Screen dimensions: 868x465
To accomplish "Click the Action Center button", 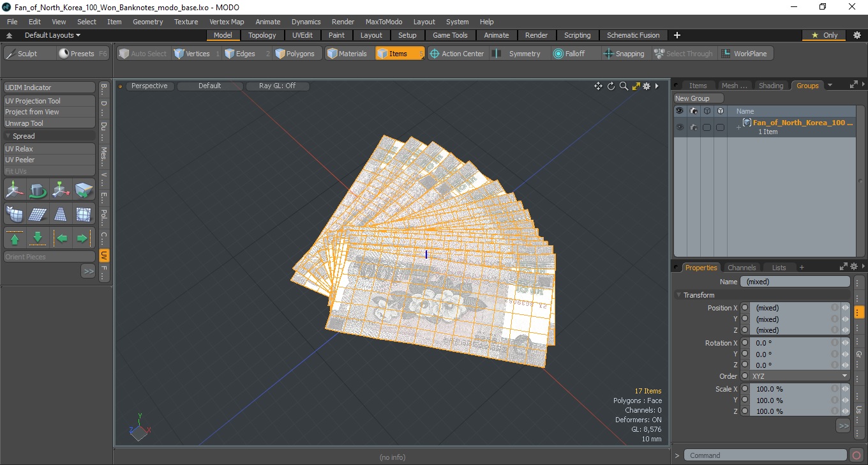I will [x=458, y=54].
